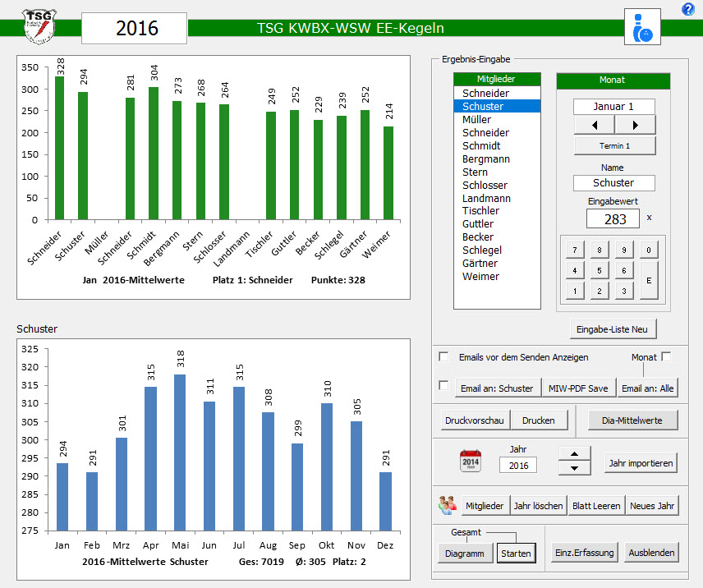Click the Eingabewert input field

[x=613, y=218]
